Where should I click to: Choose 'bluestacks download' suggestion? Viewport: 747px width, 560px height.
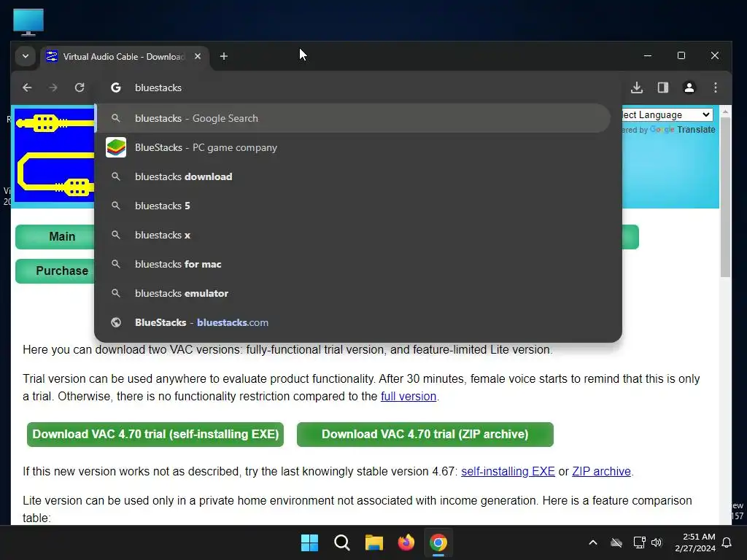point(352,176)
